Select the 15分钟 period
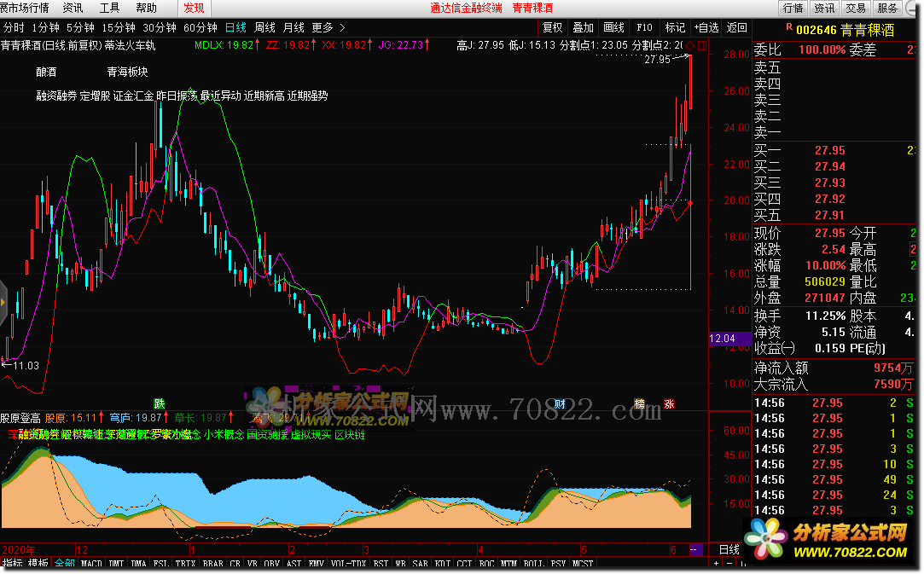This screenshot has height=574, width=924. [x=118, y=27]
